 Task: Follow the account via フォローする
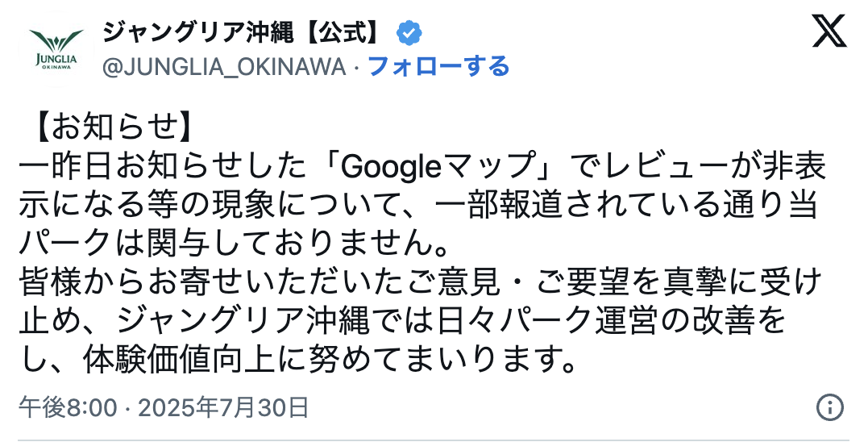click(438, 66)
